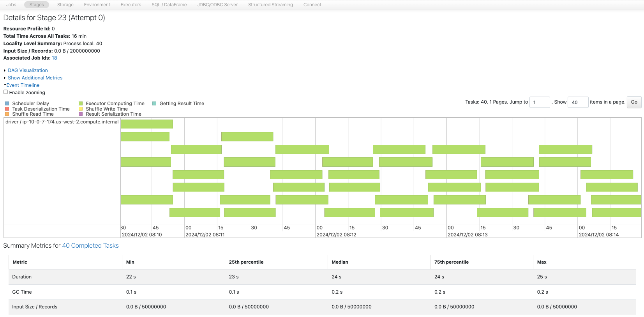Click the Show items per page field
Viewport: 644px width, 317px height.
(x=578, y=102)
